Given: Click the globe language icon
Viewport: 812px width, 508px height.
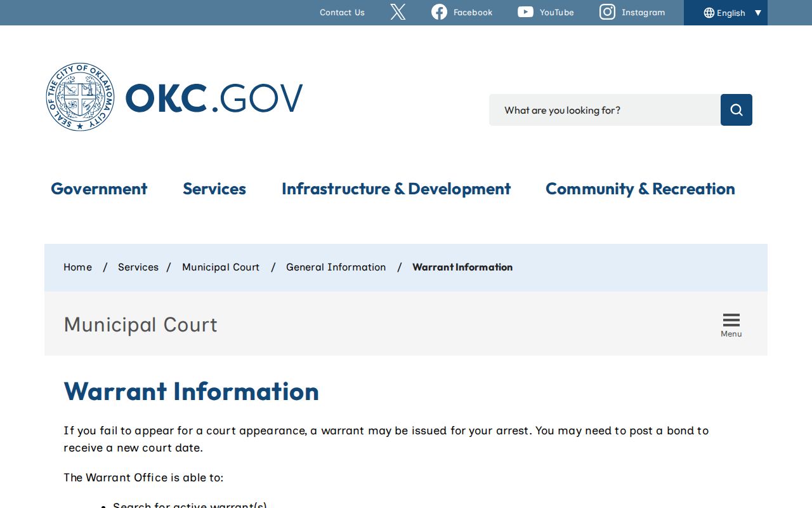Looking at the screenshot, I should pos(709,13).
